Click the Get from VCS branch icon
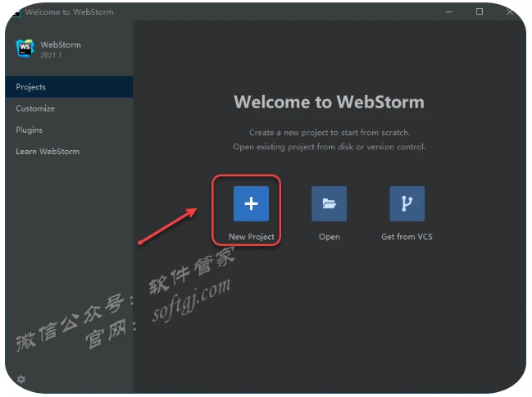Viewport: 532px width, 397px height. tap(407, 203)
